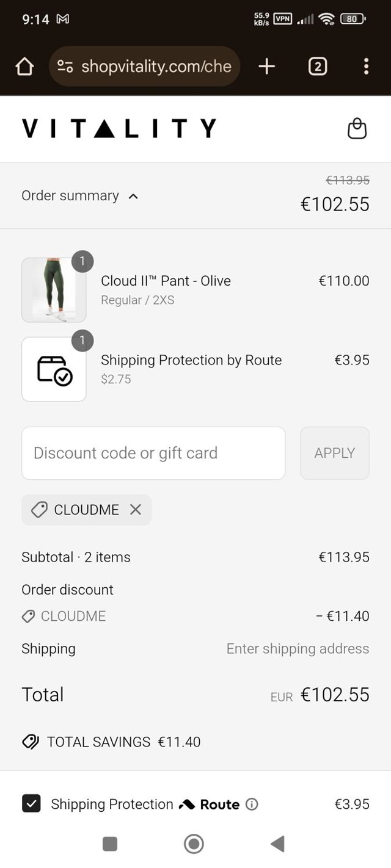Tap the browser home icon

[x=24, y=67]
